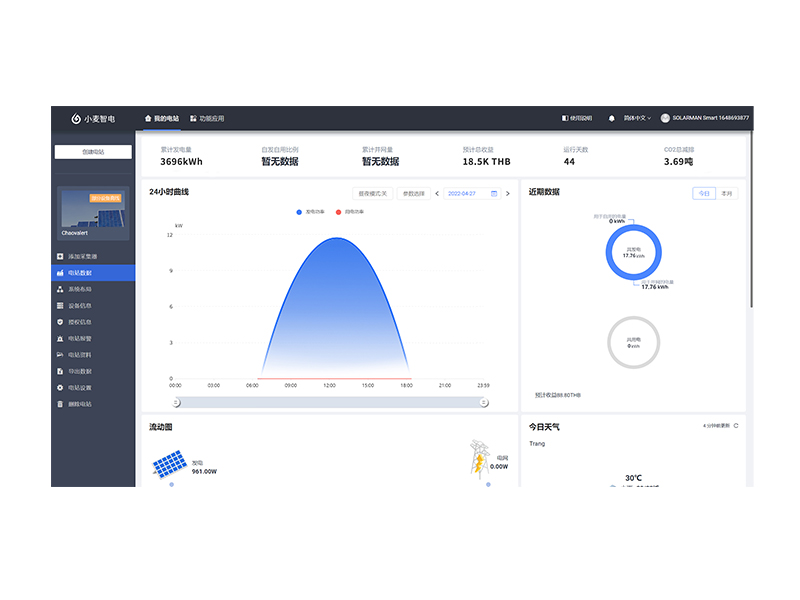Open the calendar icon in date field

click(x=494, y=193)
